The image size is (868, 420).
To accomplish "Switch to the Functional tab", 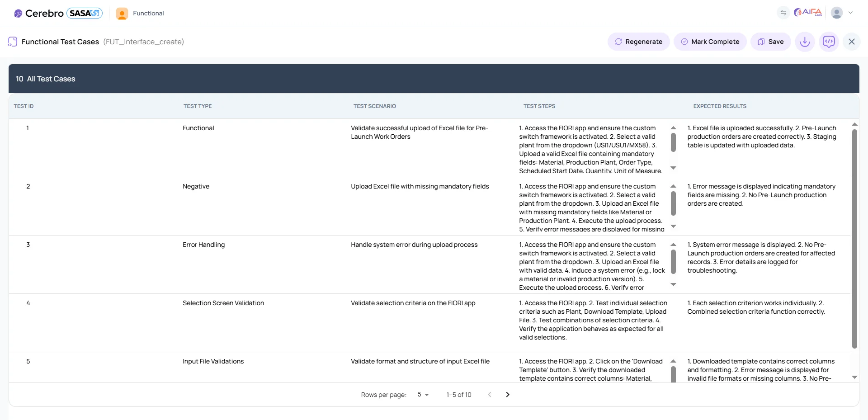I will pos(148,13).
